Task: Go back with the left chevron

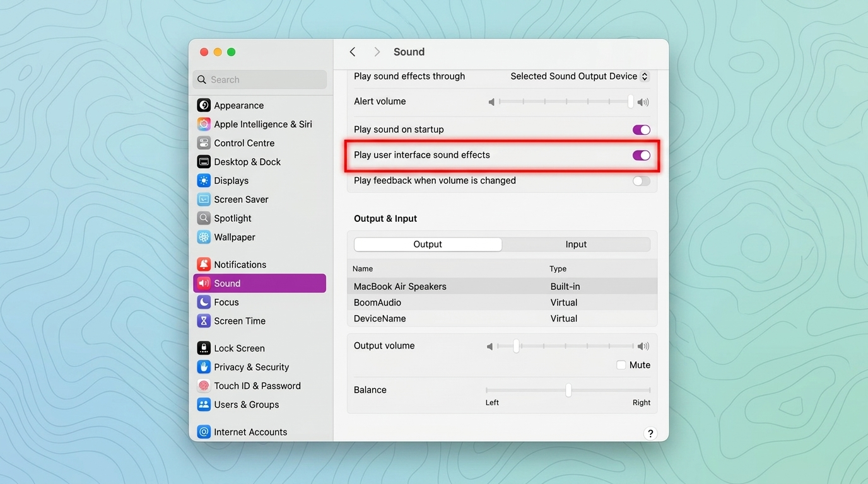Action: (x=353, y=52)
